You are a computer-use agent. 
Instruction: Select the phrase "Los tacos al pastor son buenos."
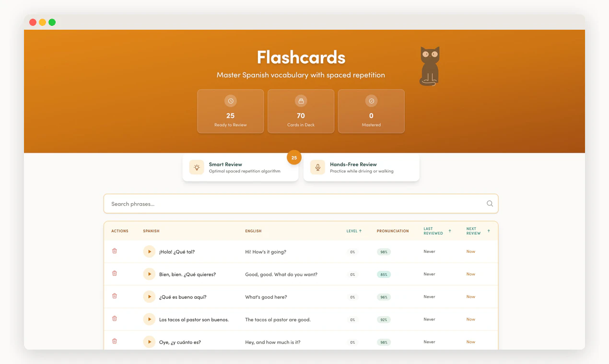[x=194, y=319]
